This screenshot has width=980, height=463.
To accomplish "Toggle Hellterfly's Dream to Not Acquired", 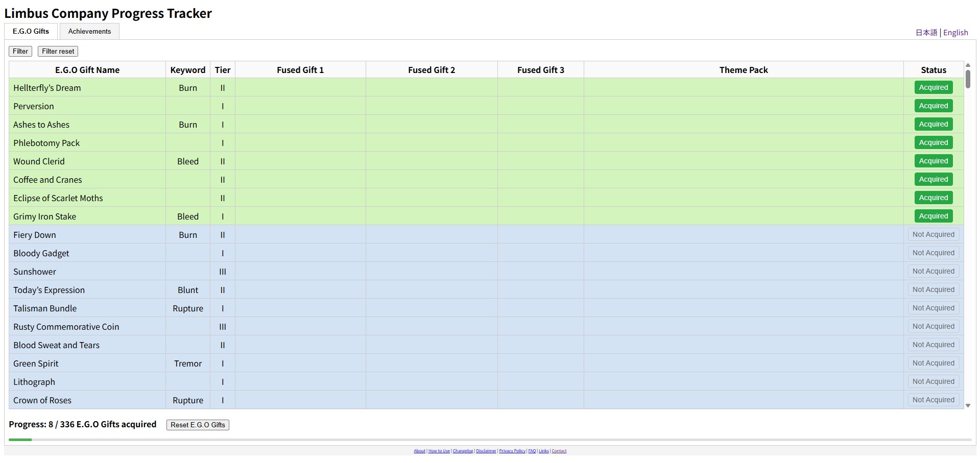I will click(933, 87).
